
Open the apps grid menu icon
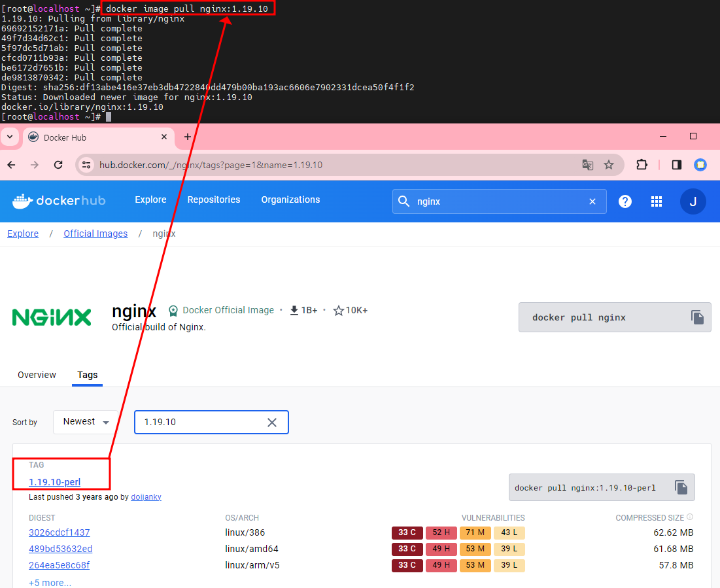657,201
